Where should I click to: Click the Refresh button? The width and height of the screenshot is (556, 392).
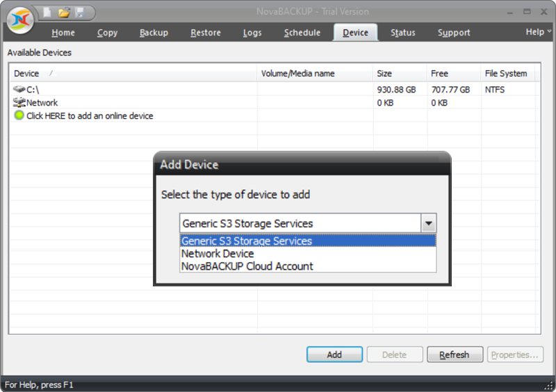coord(455,354)
